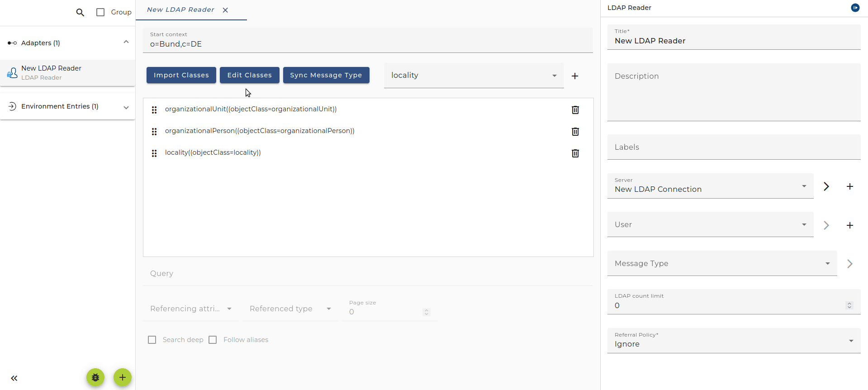Viewport: 868px width, 390px height.
Task: Expand the Environment Entries section
Action: click(x=126, y=107)
